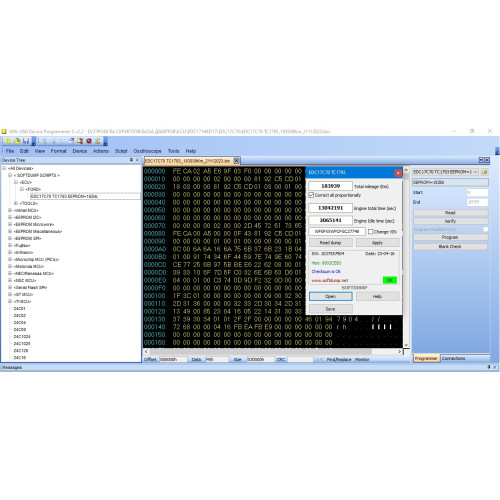This screenshot has width=500, height=500.
Task: Click the Start address field
Action: (477, 192)
